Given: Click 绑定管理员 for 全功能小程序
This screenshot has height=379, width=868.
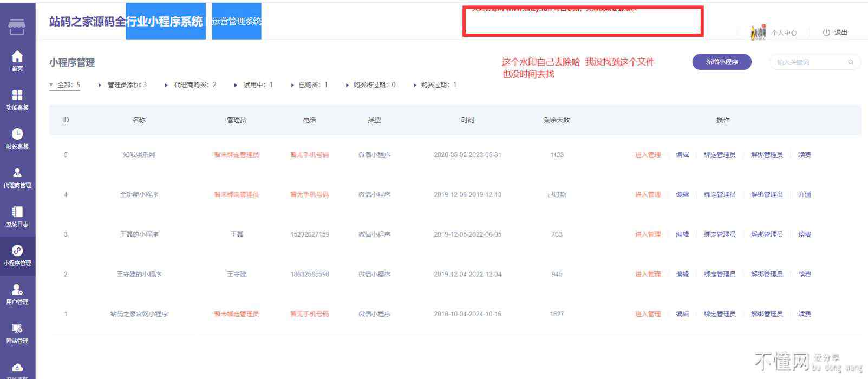Looking at the screenshot, I should [x=720, y=194].
